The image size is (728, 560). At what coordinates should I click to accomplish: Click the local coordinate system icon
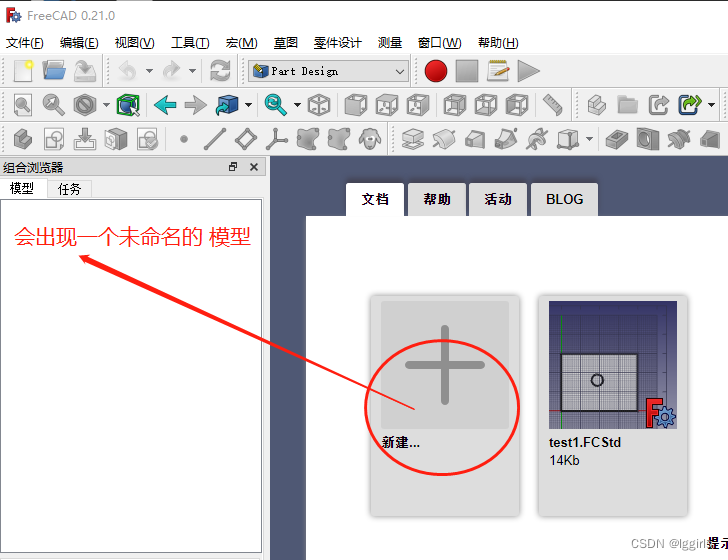click(277, 139)
